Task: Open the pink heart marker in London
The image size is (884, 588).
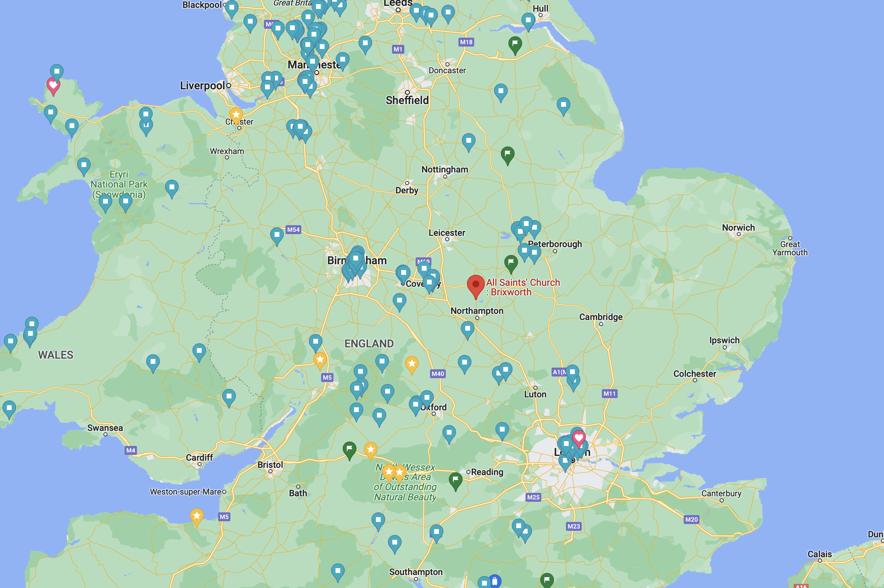Action: coord(578,438)
